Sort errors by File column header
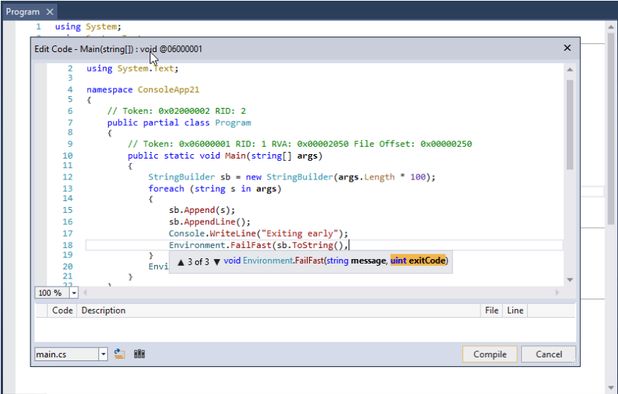Image resolution: width=618 pixels, height=394 pixels. pos(491,310)
